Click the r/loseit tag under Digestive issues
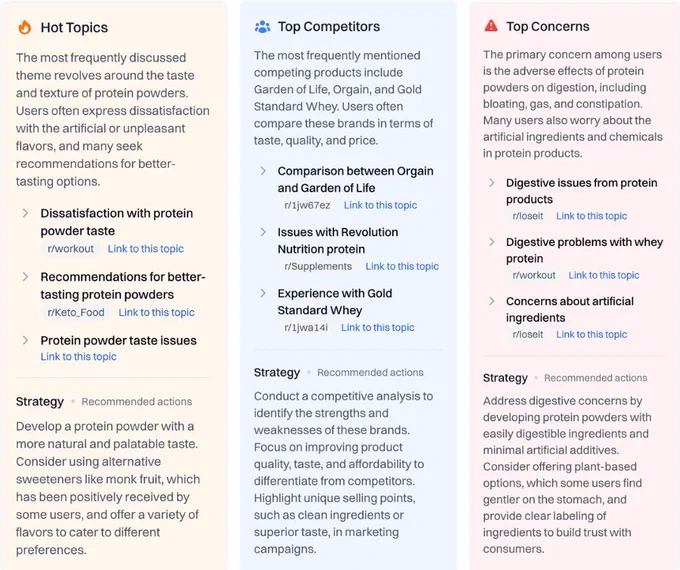This screenshot has width=680, height=570. (x=528, y=216)
